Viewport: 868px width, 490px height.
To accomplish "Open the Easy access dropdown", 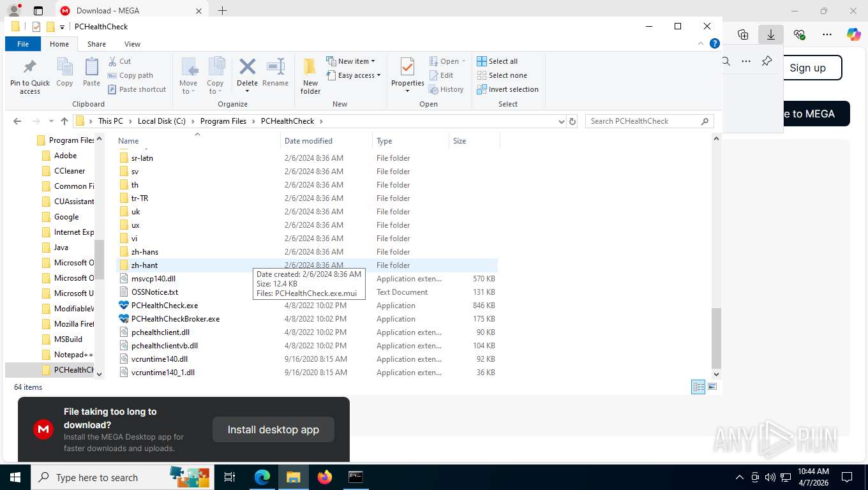I will point(353,75).
